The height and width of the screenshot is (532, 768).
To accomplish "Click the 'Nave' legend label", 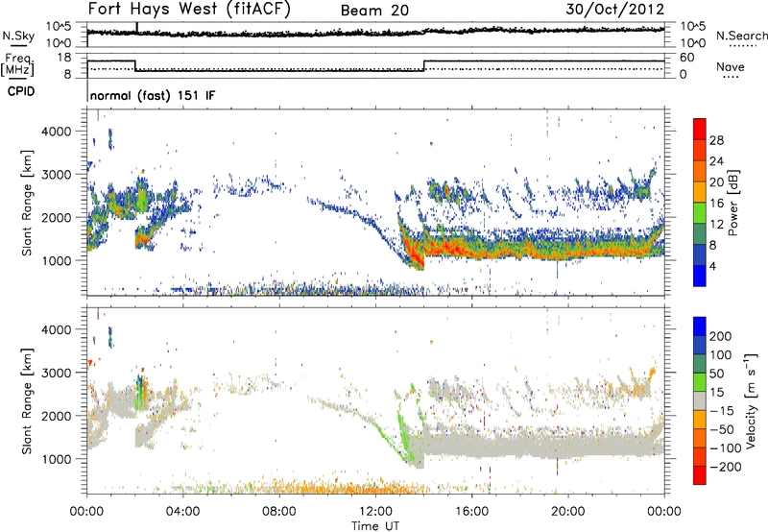I will [x=731, y=67].
